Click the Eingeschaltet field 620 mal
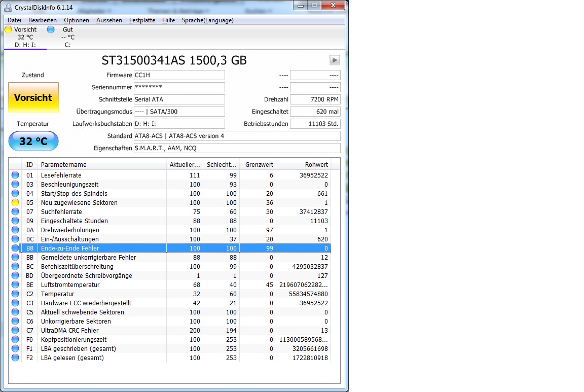 (x=315, y=112)
